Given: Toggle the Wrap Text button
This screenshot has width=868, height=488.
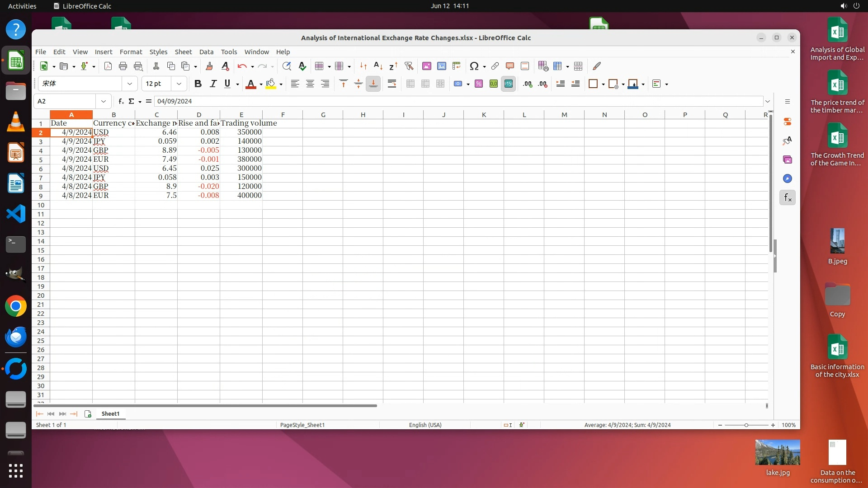Looking at the screenshot, I should [x=392, y=84].
